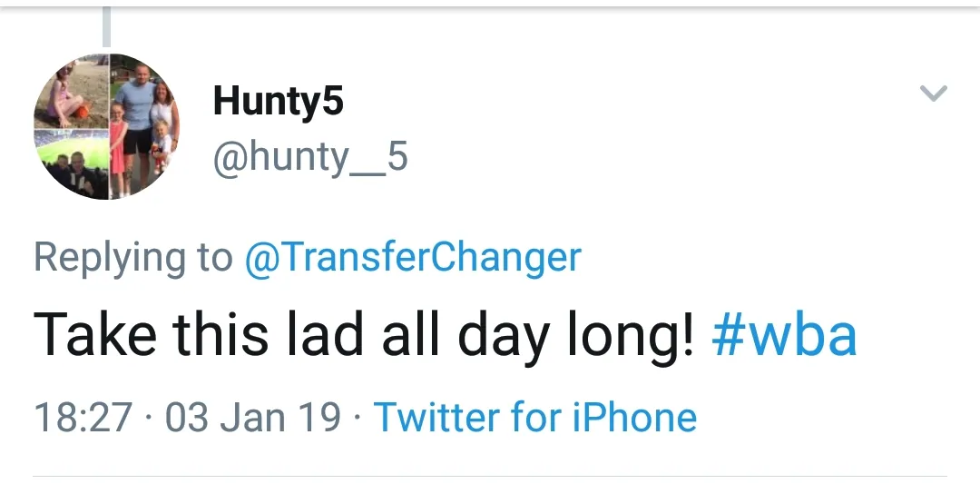Image resolution: width=980 pixels, height=484 pixels.
Task: Tap the stadium photo in the avatar collage
Action: tap(73, 163)
